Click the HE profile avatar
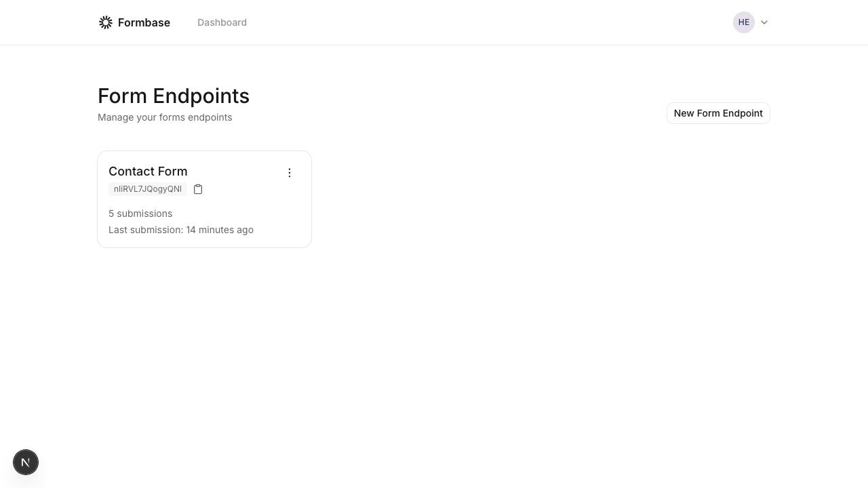 pos(744,22)
